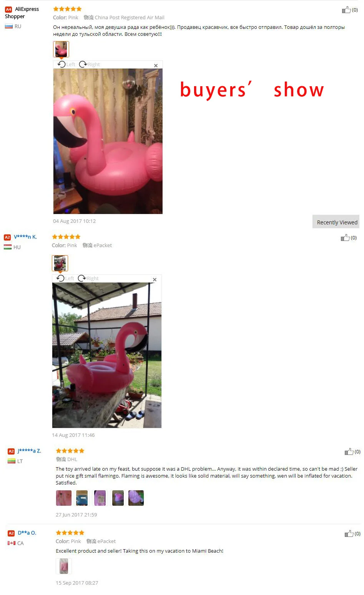
Task: Rotate first flamingo photo left
Action: point(66,64)
